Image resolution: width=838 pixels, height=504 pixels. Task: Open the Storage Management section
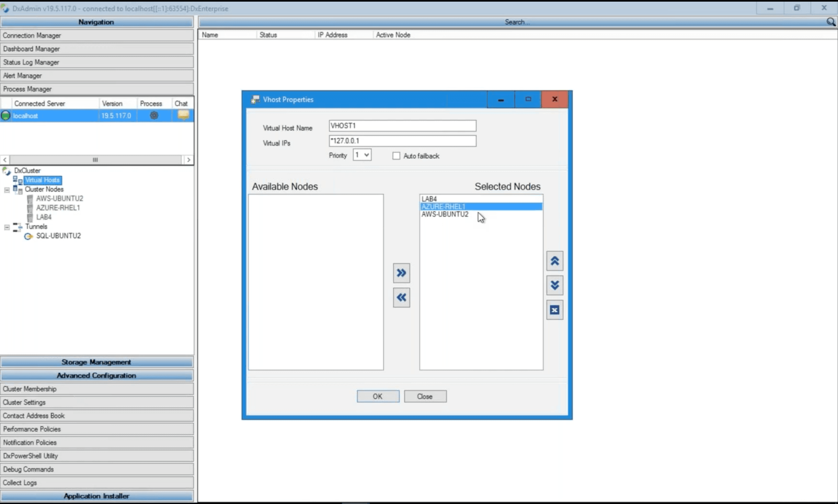pyautogui.click(x=97, y=362)
